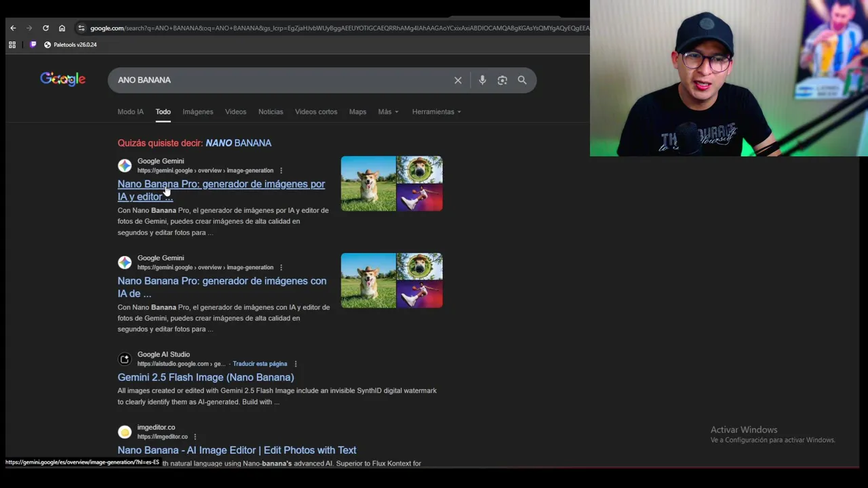
Task: Click the Google Gemini site name of the first result
Action: [161, 161]
